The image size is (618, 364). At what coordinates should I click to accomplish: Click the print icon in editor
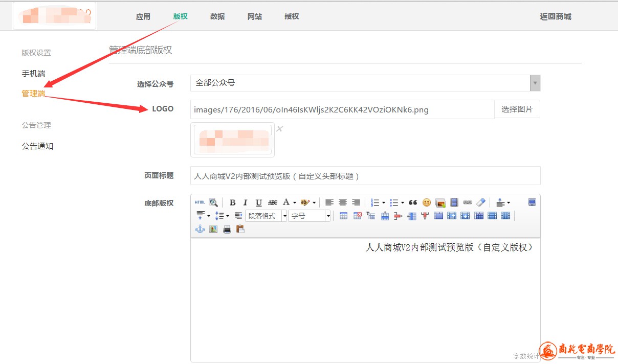pyautogui.click(x=227, y=229)
